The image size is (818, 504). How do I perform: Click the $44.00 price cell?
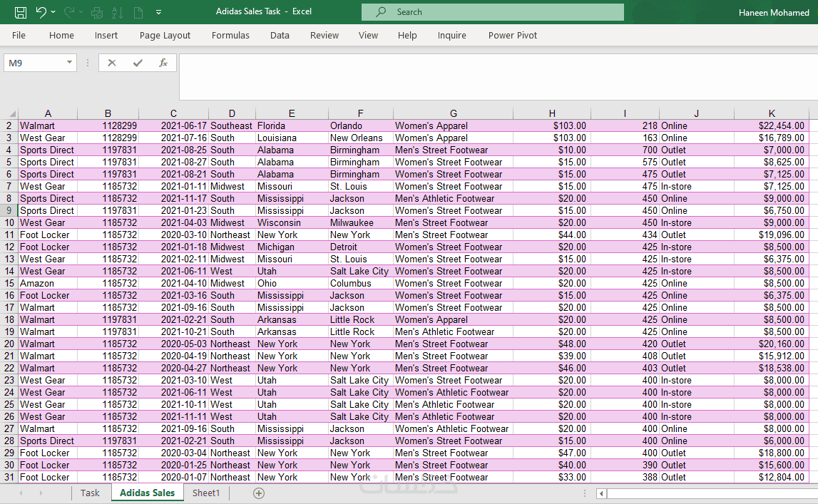[x=552, y=235]
